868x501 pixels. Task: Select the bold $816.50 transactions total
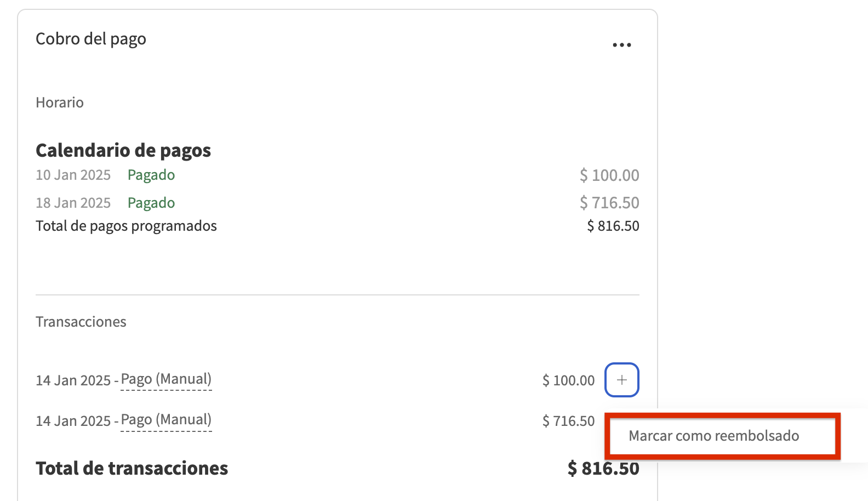[603, 469]
